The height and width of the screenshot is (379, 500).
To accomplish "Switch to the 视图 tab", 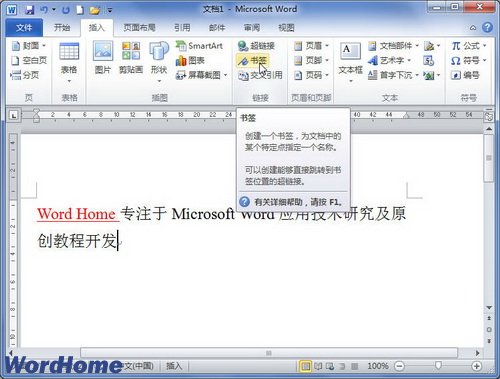I will [x=286, y=28].
